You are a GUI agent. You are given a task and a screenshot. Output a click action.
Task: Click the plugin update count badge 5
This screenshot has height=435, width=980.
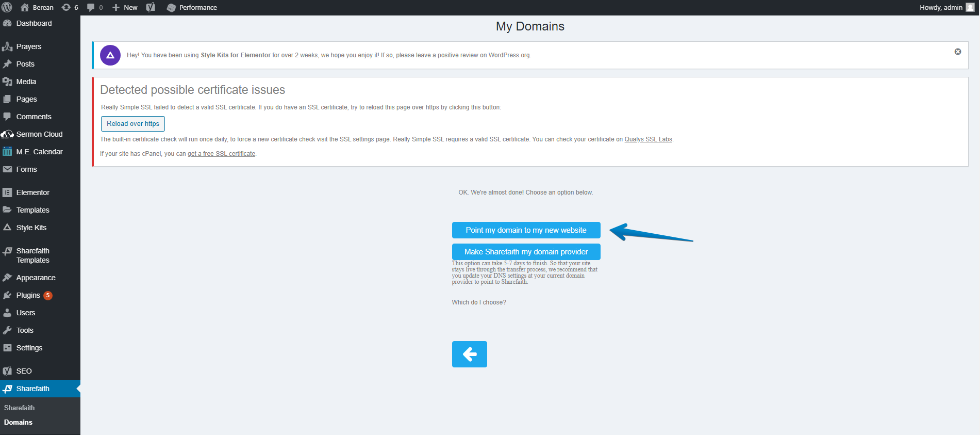(48, 295)
